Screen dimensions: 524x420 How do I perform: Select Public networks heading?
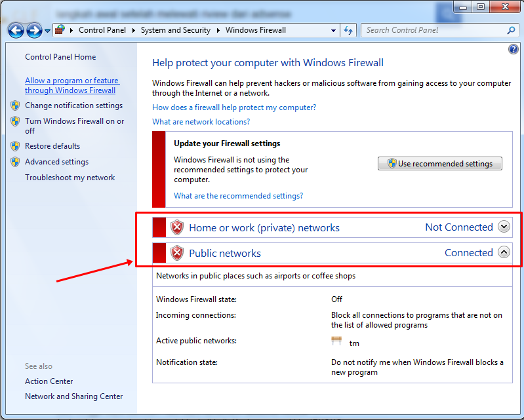225,253
